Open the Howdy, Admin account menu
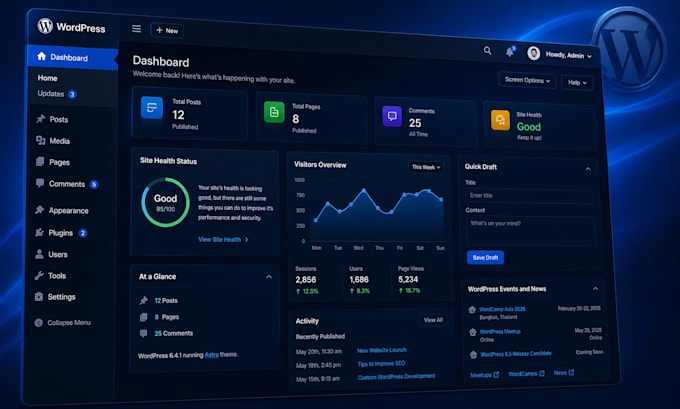The height and width of the screenshot is (409, 680). click(x=569, y=56)
